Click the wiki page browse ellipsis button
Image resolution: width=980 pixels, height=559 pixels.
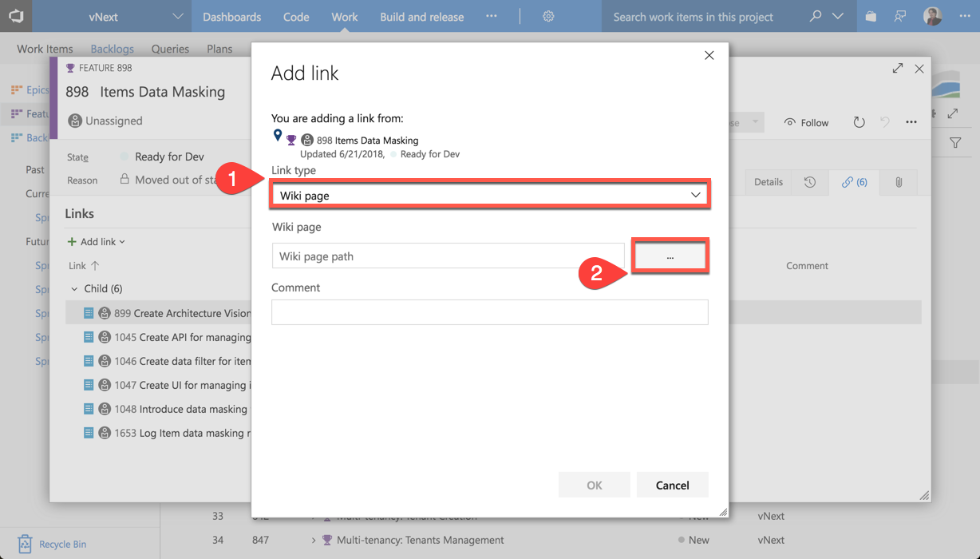click(670, 256)
